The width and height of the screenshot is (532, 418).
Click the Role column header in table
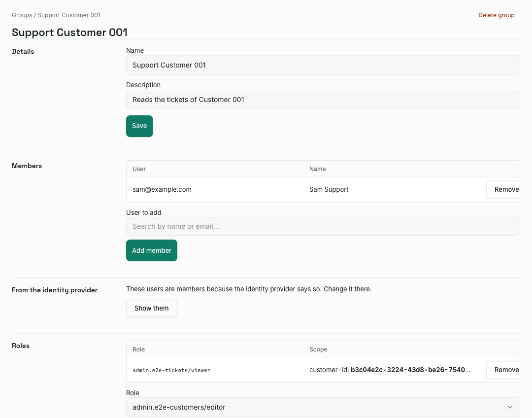(138, 349)
